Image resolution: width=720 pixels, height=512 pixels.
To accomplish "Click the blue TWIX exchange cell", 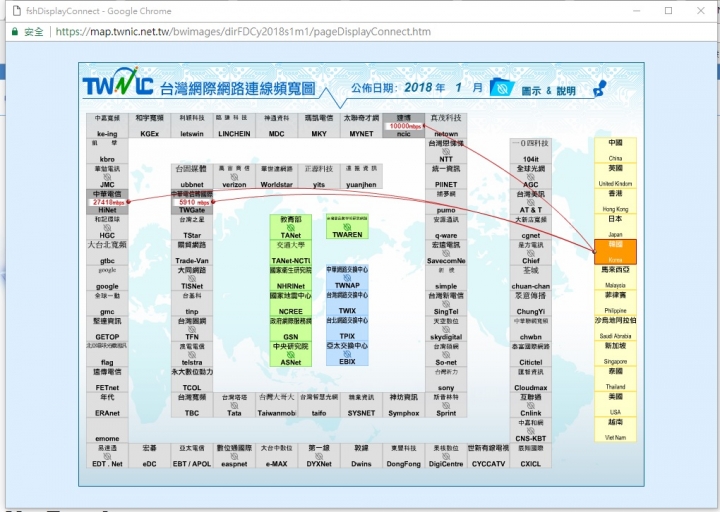I will [x=347, y=303].
